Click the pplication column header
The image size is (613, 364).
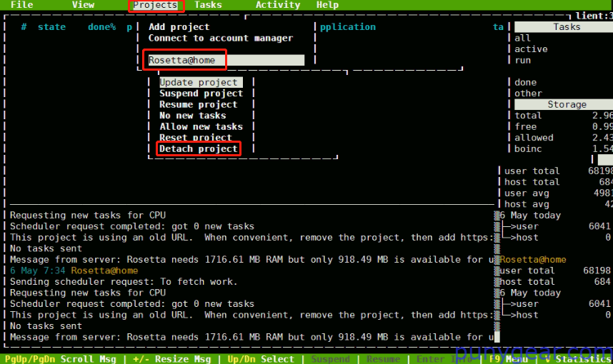347,27
